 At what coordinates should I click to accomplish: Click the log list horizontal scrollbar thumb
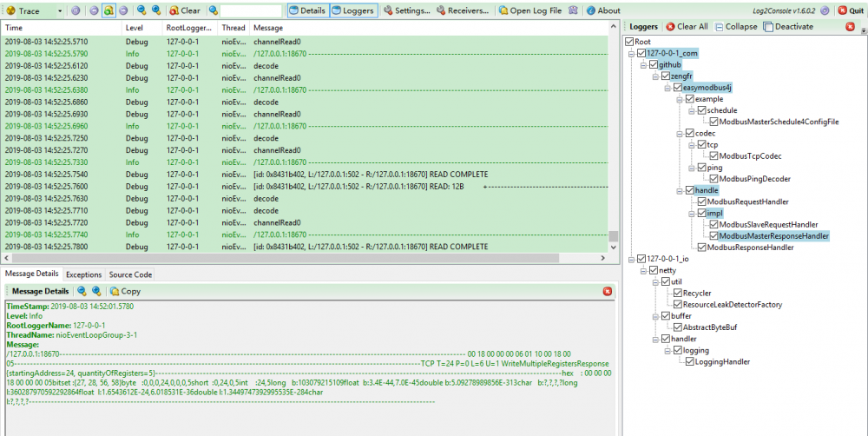tap(285, 258)
